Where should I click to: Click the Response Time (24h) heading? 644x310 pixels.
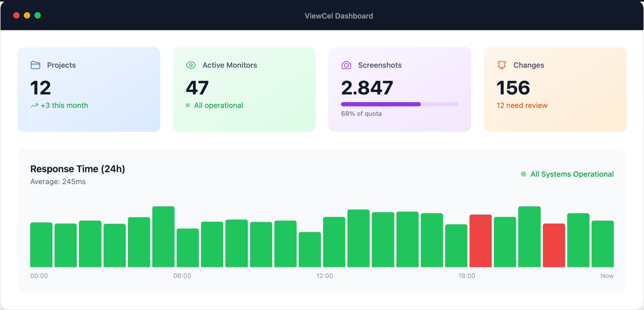(x=78, y=169)
